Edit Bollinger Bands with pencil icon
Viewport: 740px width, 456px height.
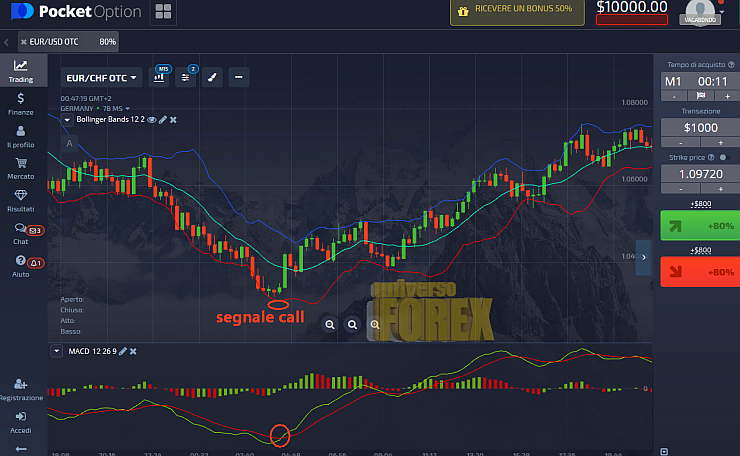(x=163, y=120)
